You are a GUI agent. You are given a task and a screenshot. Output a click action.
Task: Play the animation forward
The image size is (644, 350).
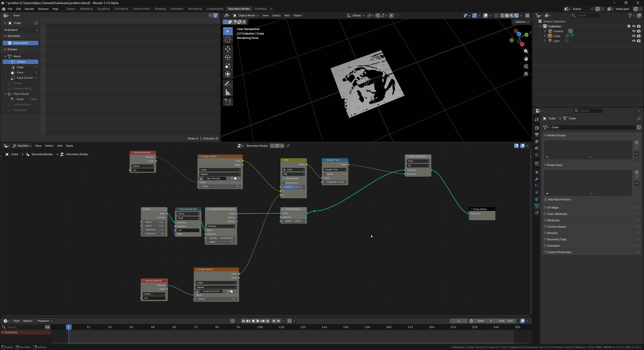click(258, 321)
